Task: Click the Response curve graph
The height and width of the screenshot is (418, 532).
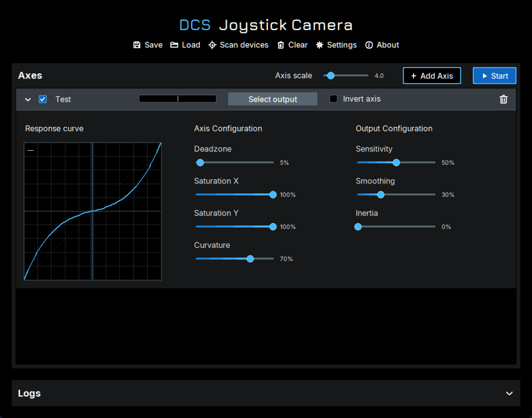Action: pos(92,211)
